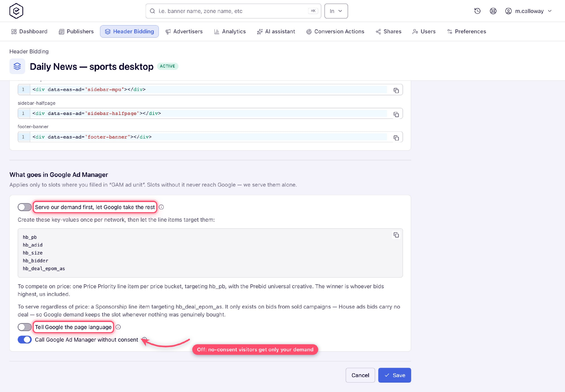Disable Call Google Ad Manager without consent
Screen dimensions: 565x392
pyautogui.click(x=25, y=340)
